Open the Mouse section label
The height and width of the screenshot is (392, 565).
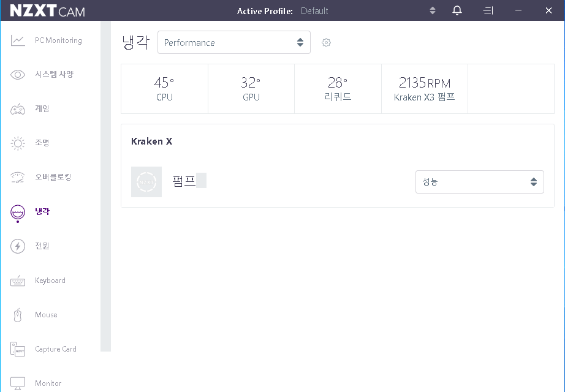(x=46, y=315)
